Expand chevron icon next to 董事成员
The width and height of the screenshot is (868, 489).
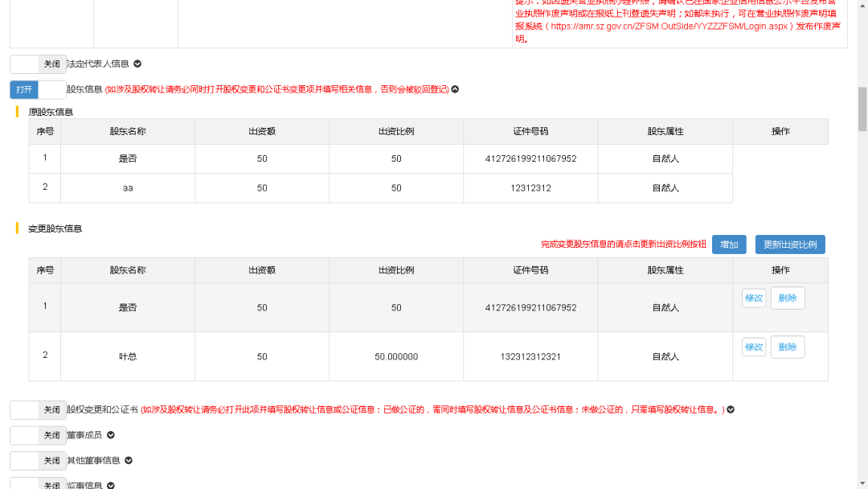[111, 435]
